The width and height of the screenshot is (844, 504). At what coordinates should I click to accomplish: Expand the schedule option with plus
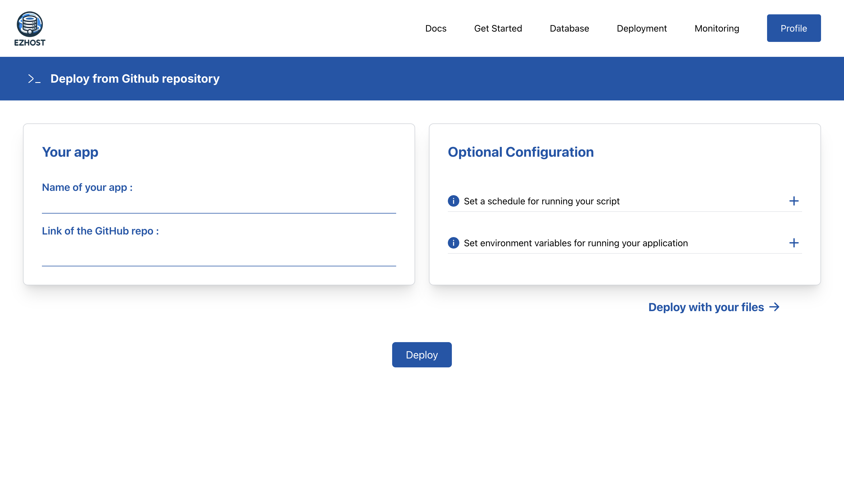point(794,201)
